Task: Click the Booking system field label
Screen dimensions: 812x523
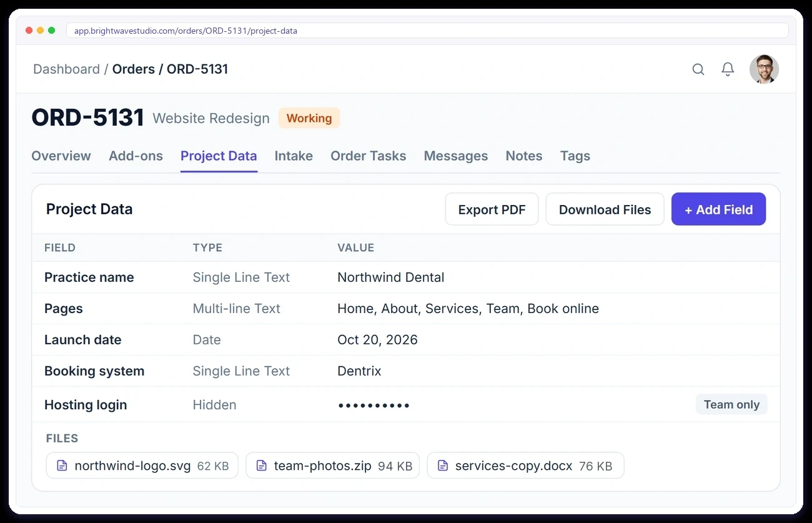Action: coord(94,371)
